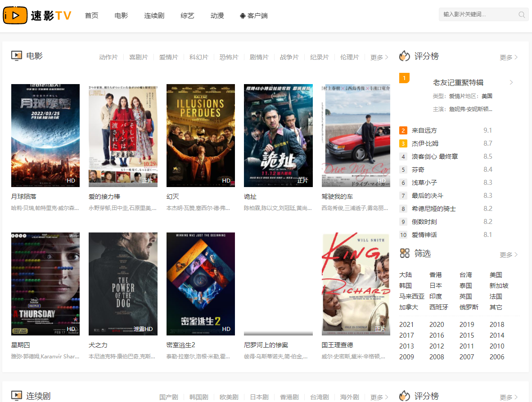Click the rank 2 badge beside 来自远方
Image resolution: width=532 pixels, height=402 pixels.
403,130
